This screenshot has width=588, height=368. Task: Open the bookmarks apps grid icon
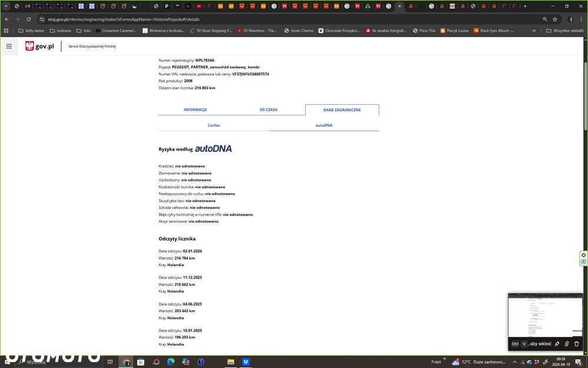click(x=6, y=31)
